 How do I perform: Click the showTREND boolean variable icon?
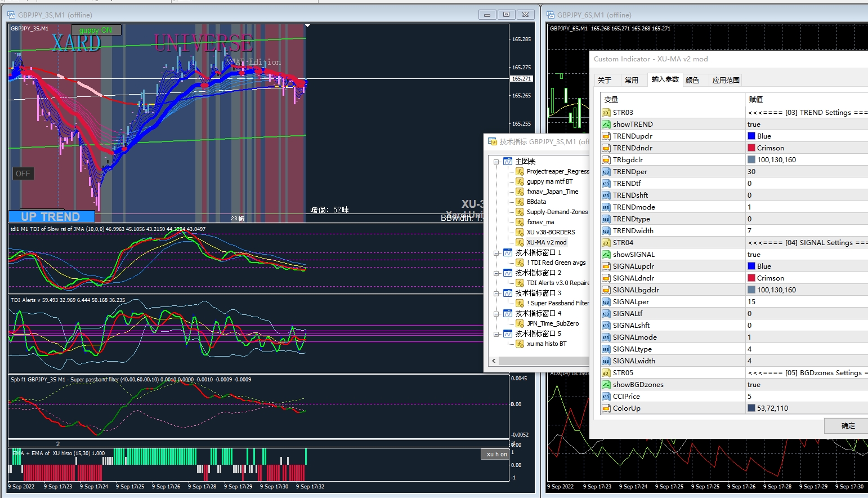tap(606, 124)
